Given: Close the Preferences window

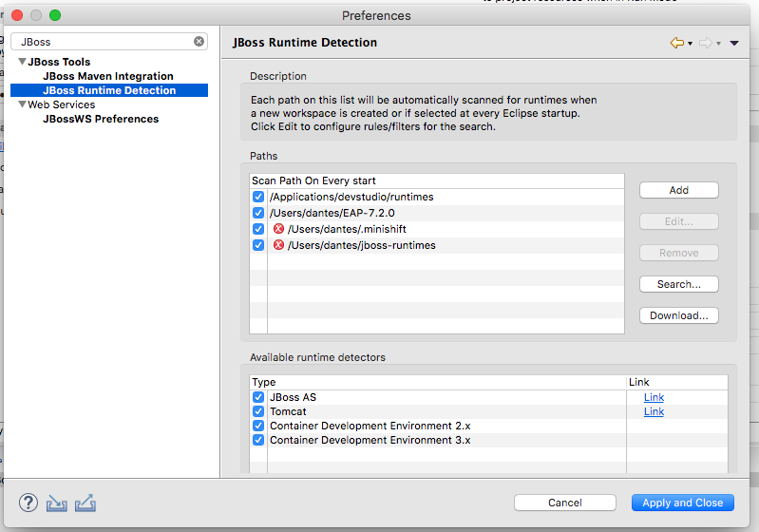Looking at the screenshot, I should click(x=17, y=15).
